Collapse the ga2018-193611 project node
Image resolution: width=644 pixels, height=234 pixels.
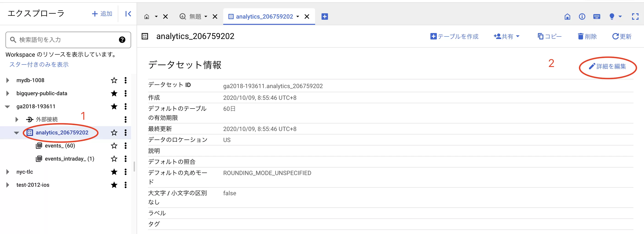(8, 107)
